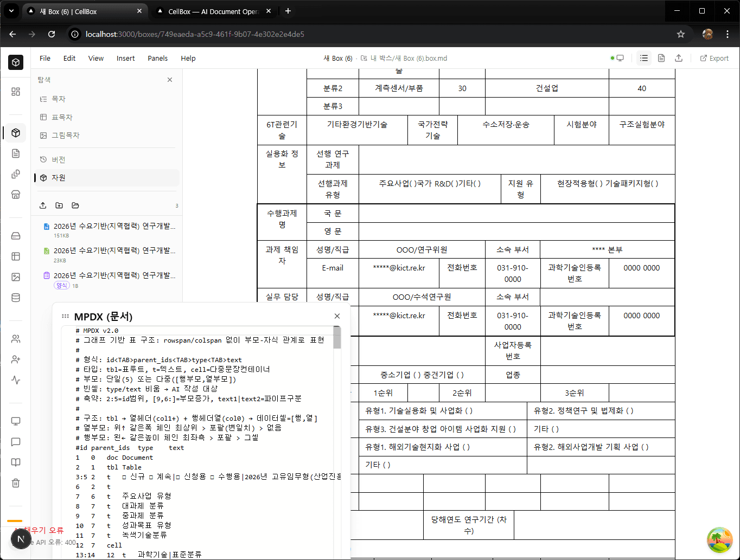This screenshot has height=560, width=740.
Task: Select the members (people) icon in sidebar
Action: (x=15, y=338)
